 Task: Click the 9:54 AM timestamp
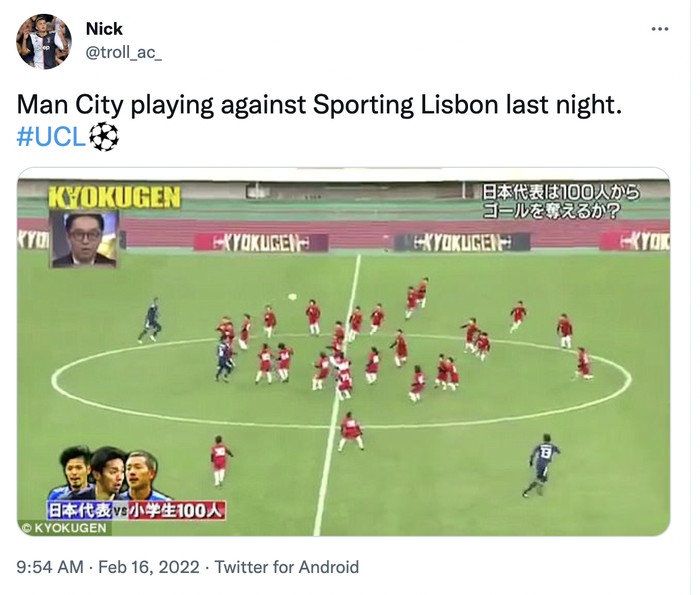click(50, 567)
